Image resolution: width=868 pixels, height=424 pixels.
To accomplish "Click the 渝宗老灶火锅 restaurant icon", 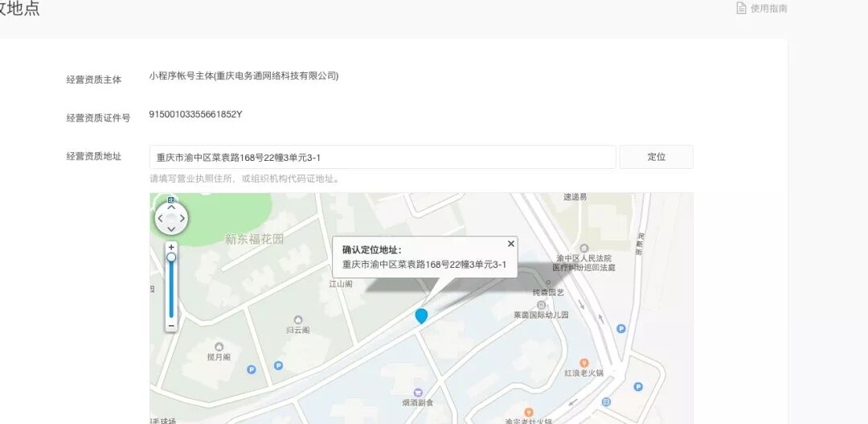I will click(x=528, y=413).
